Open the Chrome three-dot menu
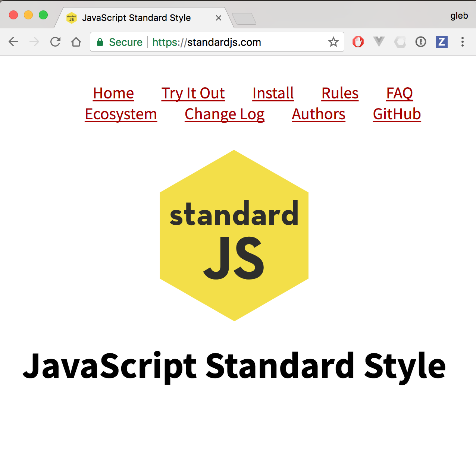 coord(463,42)
